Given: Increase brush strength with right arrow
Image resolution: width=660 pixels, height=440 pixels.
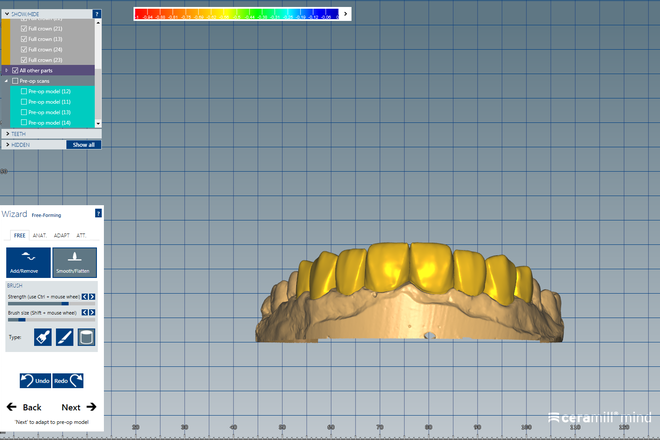Looking at the screenshot, I should [92, 297].
